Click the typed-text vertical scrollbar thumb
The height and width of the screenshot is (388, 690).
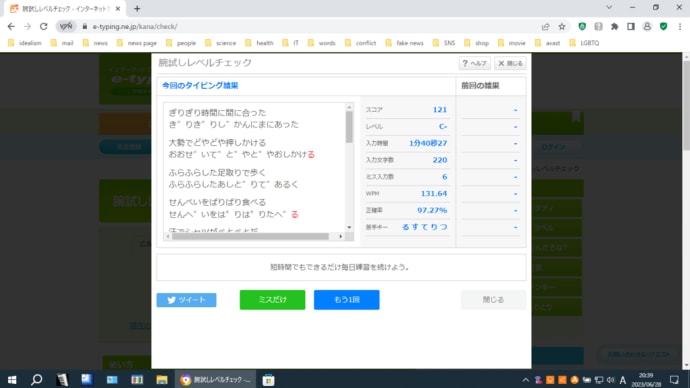[349, 127]
